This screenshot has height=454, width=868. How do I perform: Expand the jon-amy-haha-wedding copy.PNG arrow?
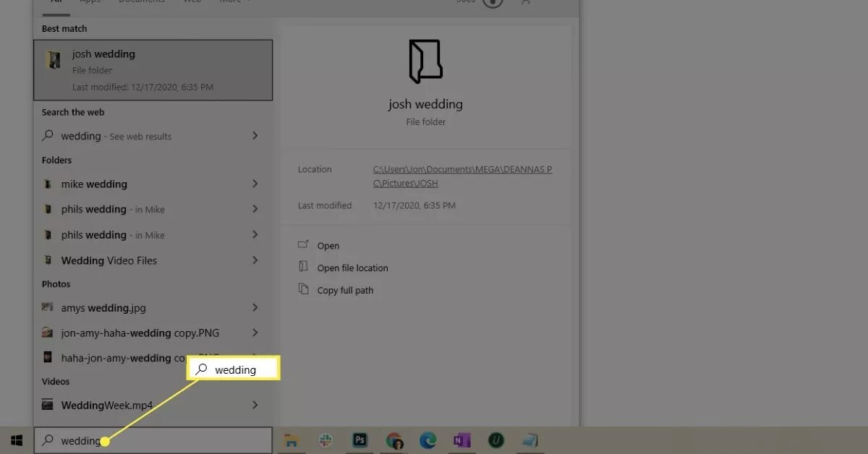click(255, 333)
